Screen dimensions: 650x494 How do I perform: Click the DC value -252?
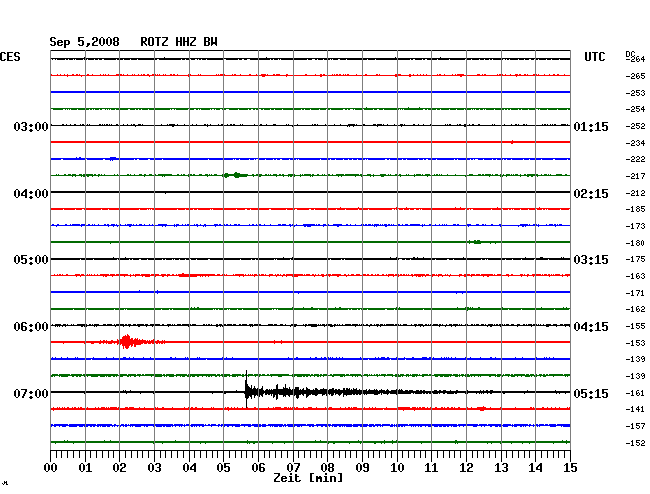coord(635,126)
